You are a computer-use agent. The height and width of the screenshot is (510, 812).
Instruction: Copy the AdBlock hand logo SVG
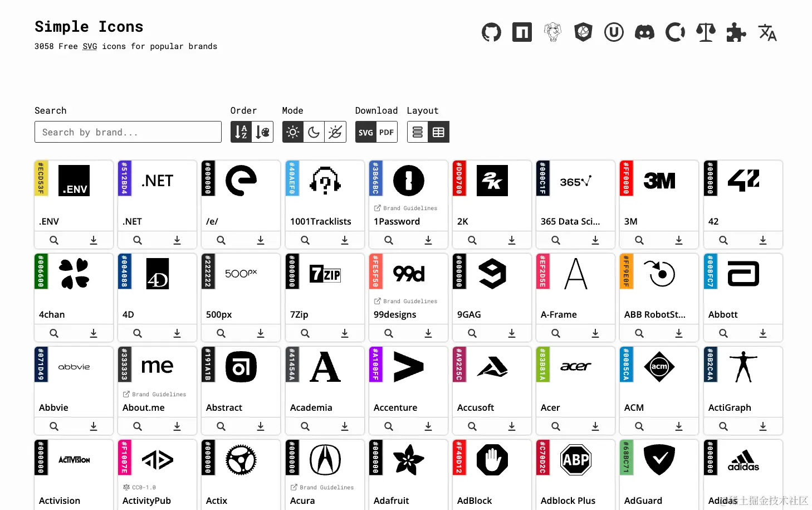tap(492, 460)
